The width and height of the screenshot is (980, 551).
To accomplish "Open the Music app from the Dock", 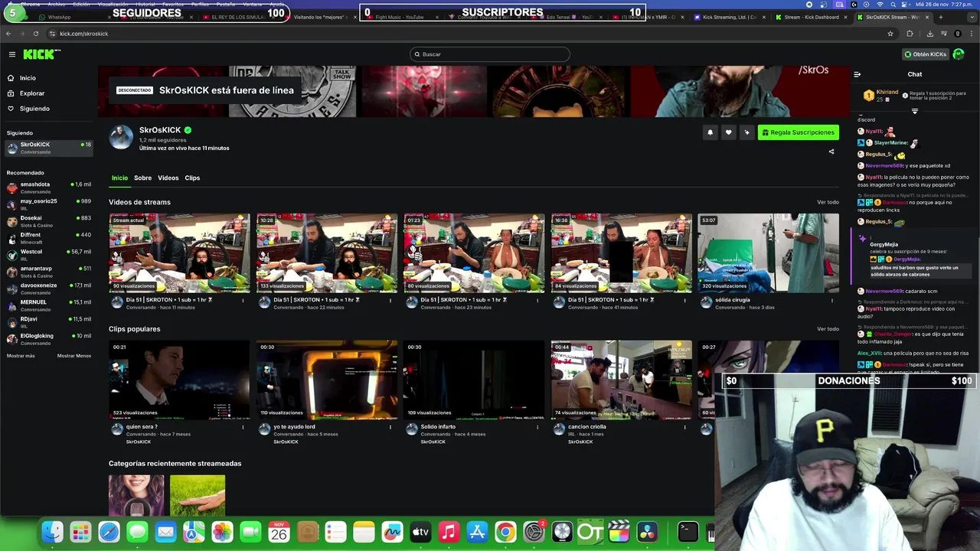I will coord(449,532).
